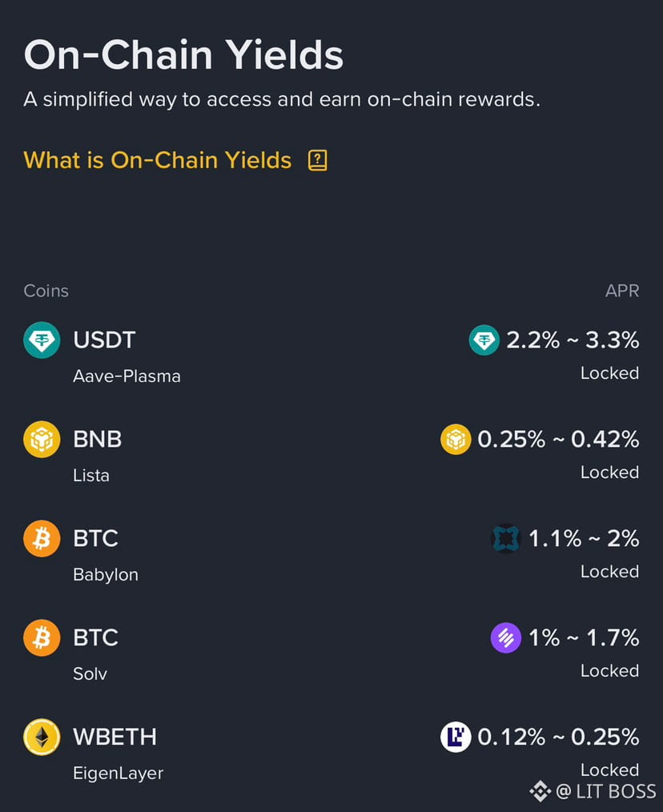Click the WBETH coin icon
This screenshot has width=663, height=812.
(x=42, y=738)
